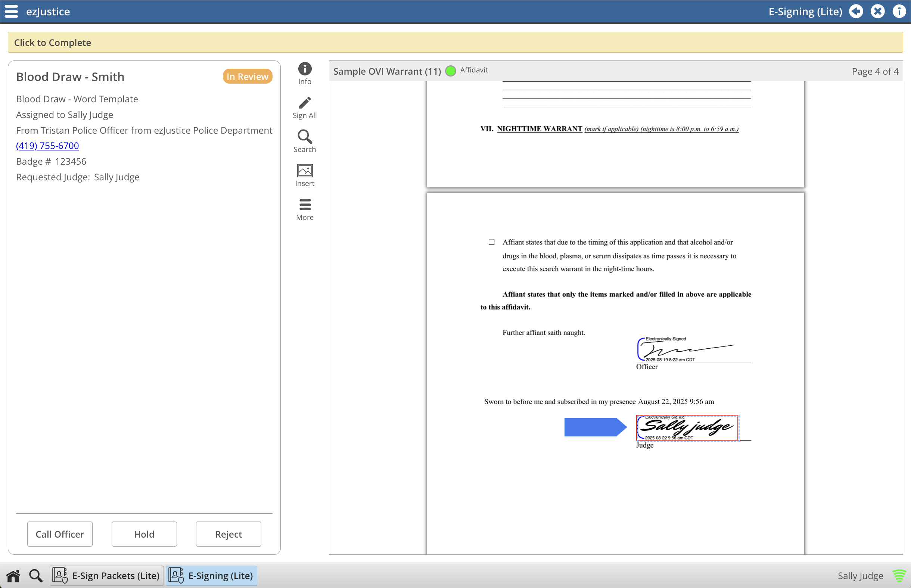Click the Call Officer button
The width and height of the screenshot is (911, 588).
coord(60,534)
